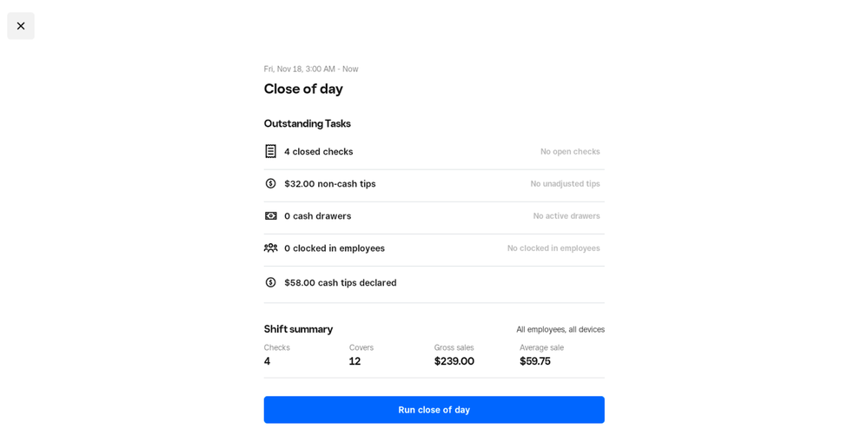Viewport: 868px width, 429px height.
Task: View 0 clocked in employees
Action: [334, 248]
